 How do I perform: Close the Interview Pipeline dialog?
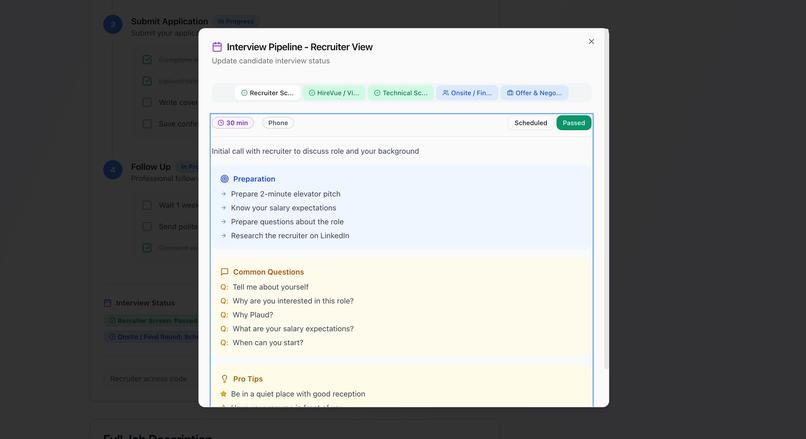(x=591, y=42)
